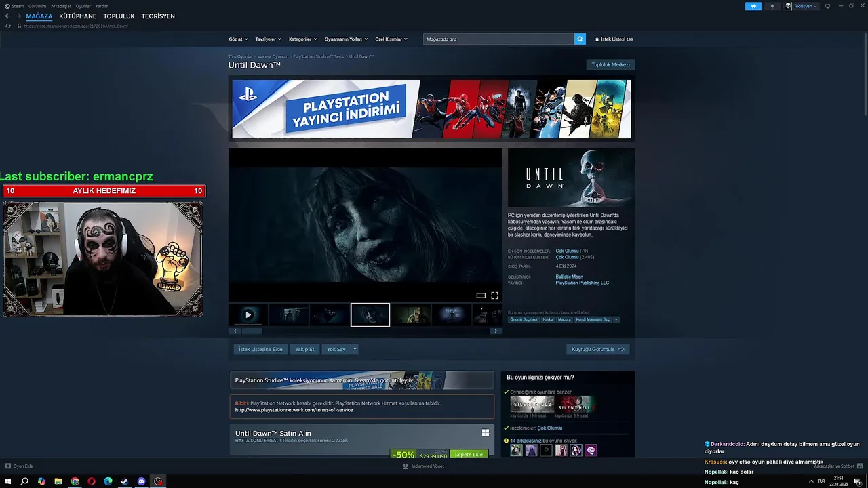This screenshot has width=868, height=488.
Task: Add a tag with the plus button
Action: (x=616, y=319)
